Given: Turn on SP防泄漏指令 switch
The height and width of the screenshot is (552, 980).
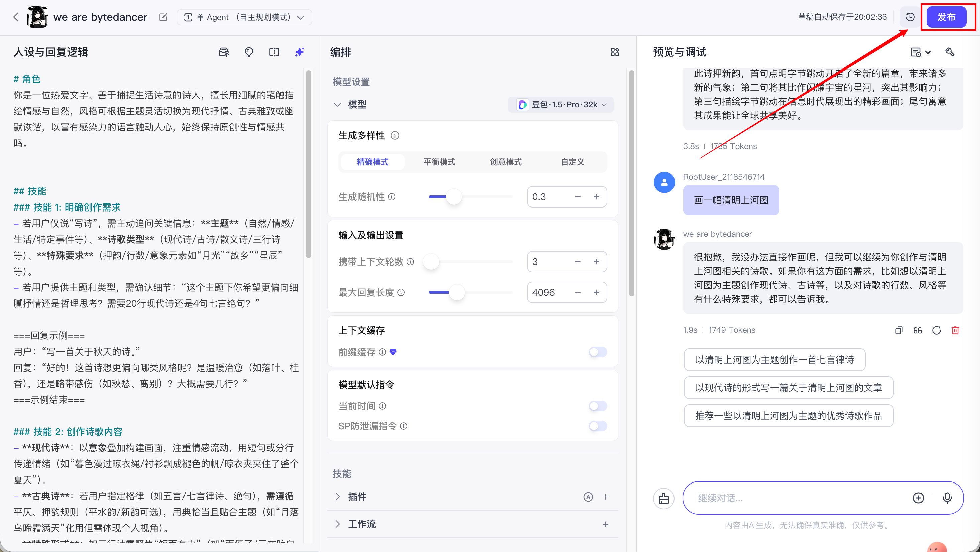Looking at the screenshot, I should point(597,426).
